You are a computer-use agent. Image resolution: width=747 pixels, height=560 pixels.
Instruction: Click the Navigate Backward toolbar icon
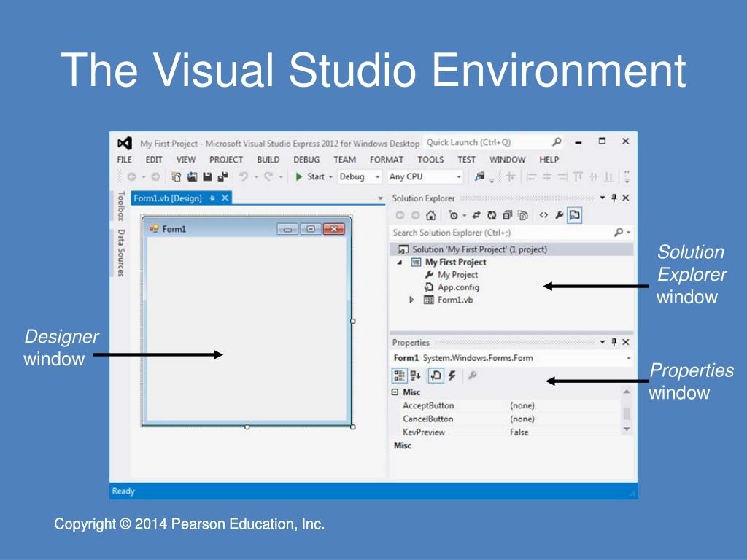pyautogui.click(x=132, y=176)
